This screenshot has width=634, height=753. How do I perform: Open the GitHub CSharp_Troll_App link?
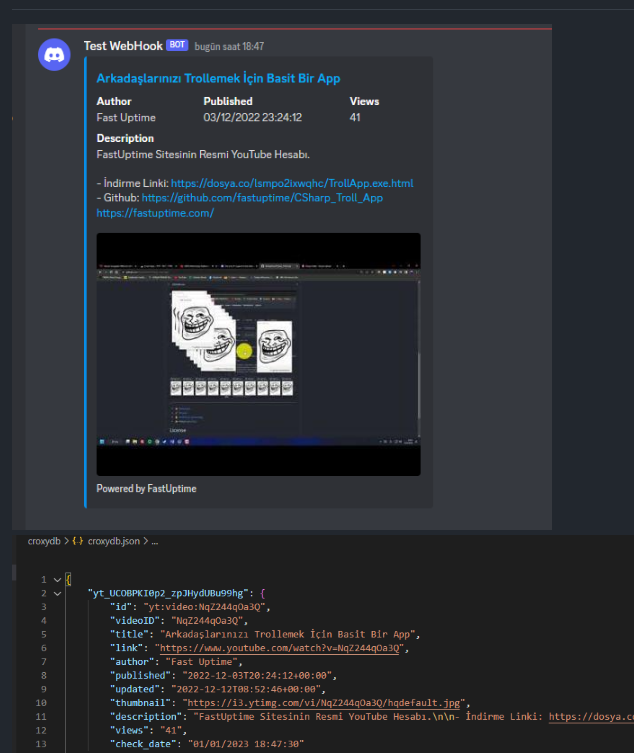262,198
